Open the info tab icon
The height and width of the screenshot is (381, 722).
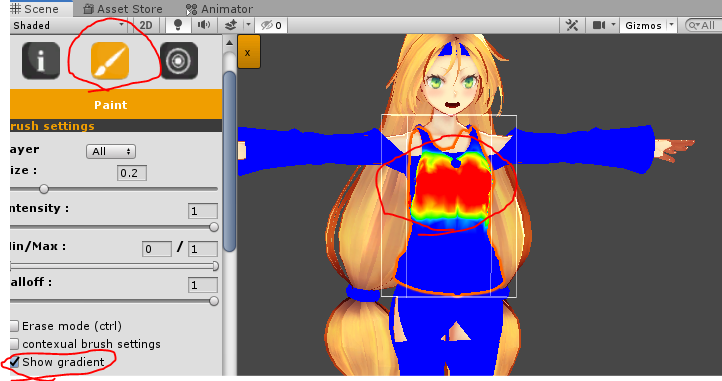(x=41, y=60)
